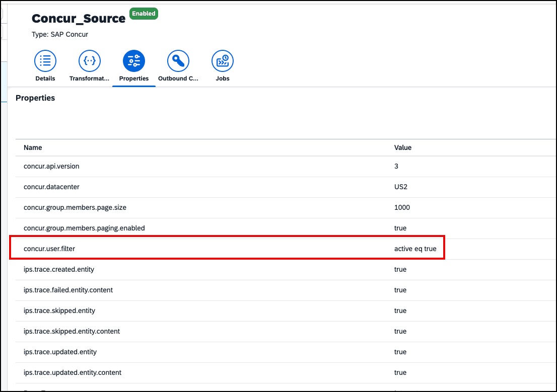
Task: Switch to the Outbound C... tab label
Action: click(x=178, y=79)
